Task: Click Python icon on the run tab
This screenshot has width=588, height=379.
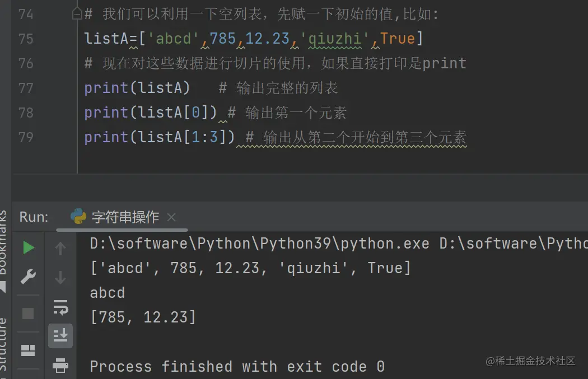Action: (79, 217)
